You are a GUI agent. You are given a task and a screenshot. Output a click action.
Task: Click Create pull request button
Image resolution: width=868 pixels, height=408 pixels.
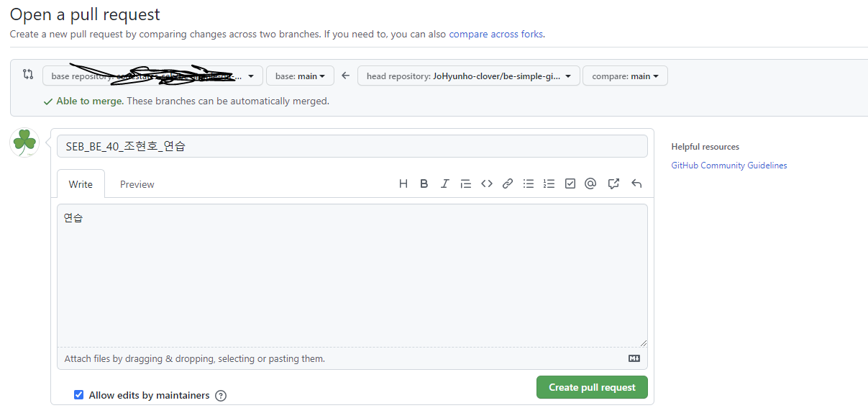592,387
